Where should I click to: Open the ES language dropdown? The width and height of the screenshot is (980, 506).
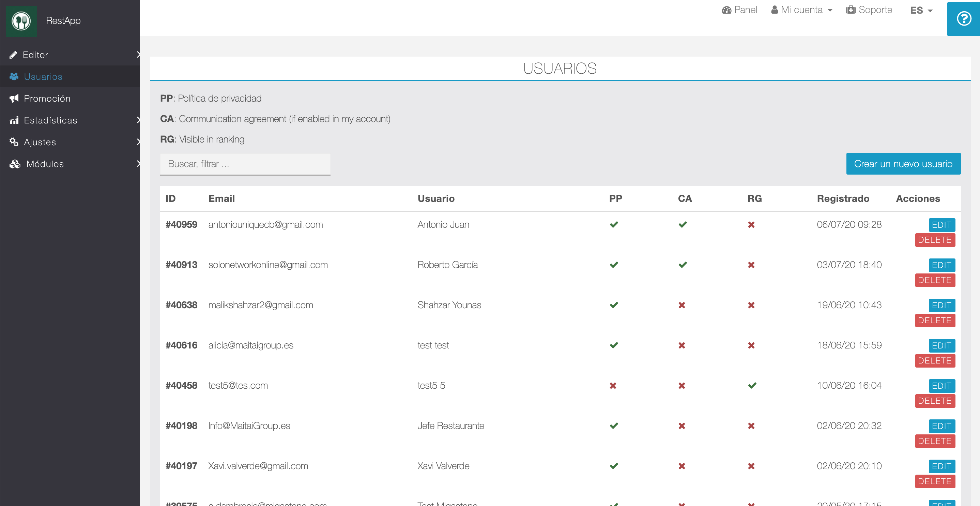921,10
